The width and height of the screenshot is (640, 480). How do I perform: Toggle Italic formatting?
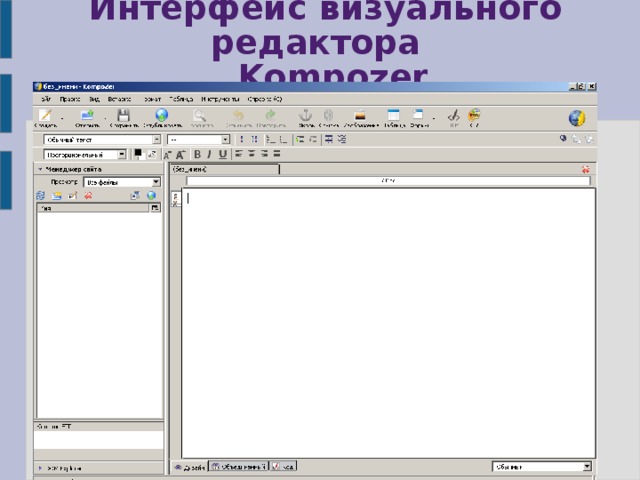209,154
